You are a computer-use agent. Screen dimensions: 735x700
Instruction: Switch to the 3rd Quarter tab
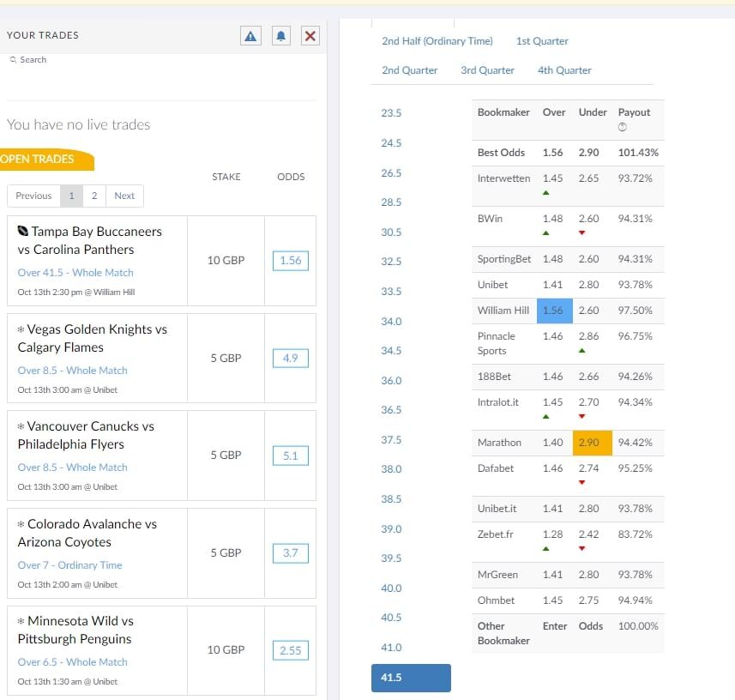pos(487,69)
